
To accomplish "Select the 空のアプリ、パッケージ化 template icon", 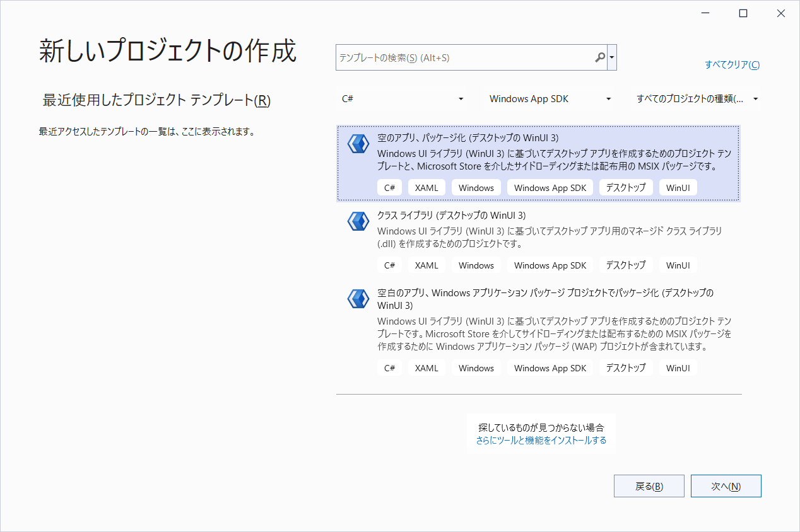I will [358, 144].
